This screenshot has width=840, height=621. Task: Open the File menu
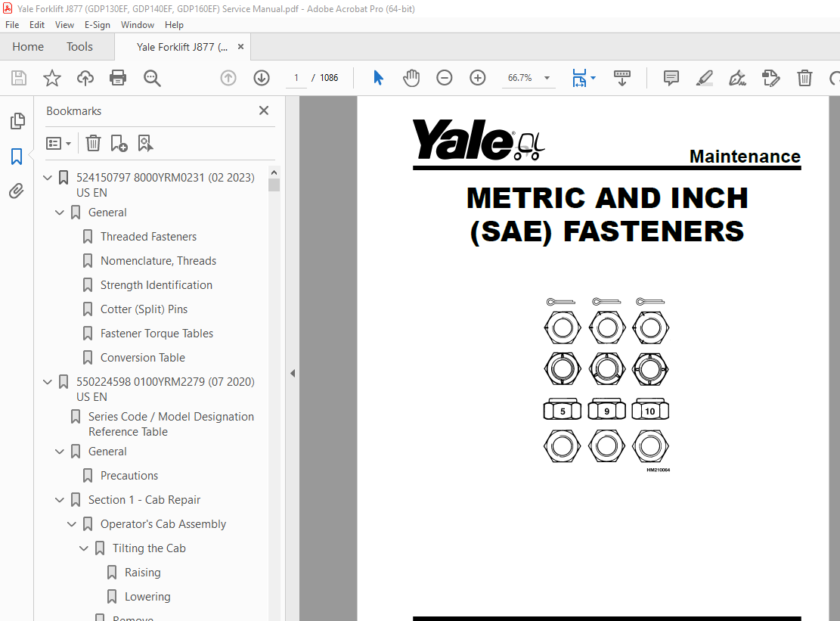point(12,25)
